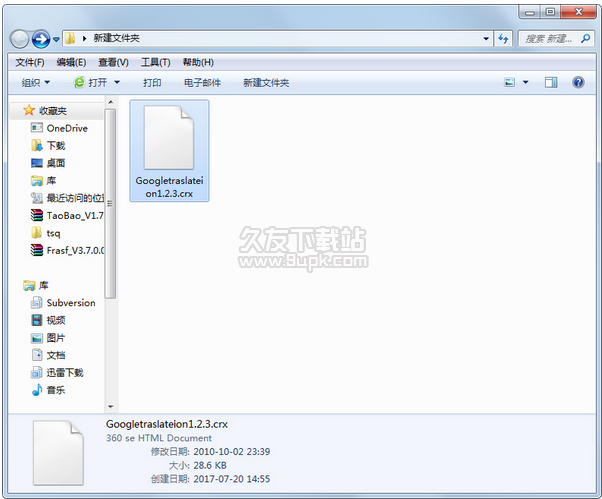Click navigation pane scroll down arrow
This screenshot has height=499, width=602.
[111, 406]
